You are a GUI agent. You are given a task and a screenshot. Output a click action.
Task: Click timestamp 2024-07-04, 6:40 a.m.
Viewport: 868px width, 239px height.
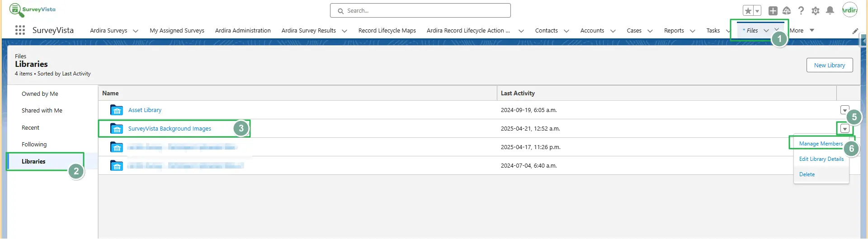point(528,166)
